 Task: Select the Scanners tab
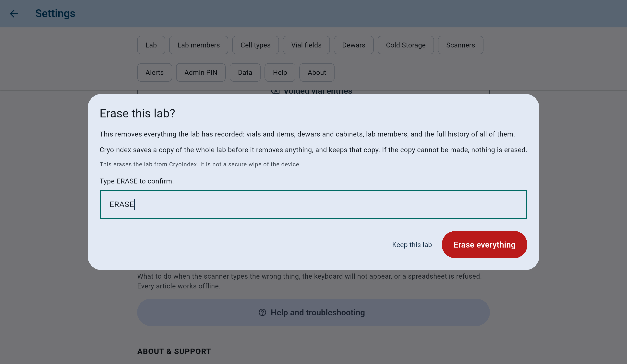(460, 45)
